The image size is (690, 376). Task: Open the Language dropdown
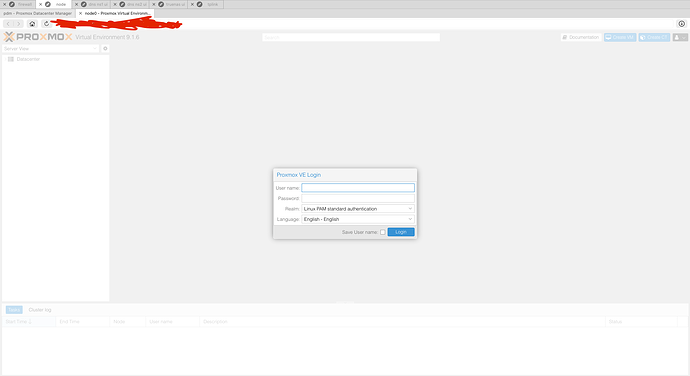(358, 219)
